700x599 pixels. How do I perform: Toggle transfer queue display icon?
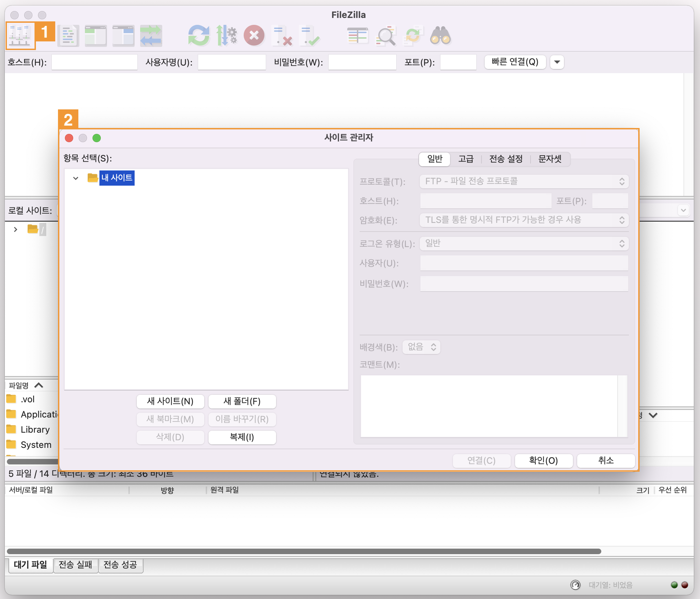click(x=151, y=36)
